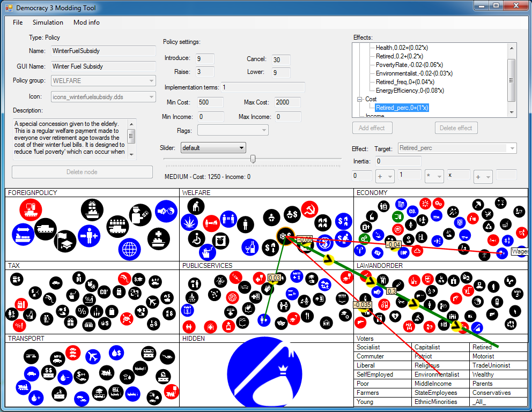Click the _All_ voter cell

pyautogui.click(x=499, y=402)
